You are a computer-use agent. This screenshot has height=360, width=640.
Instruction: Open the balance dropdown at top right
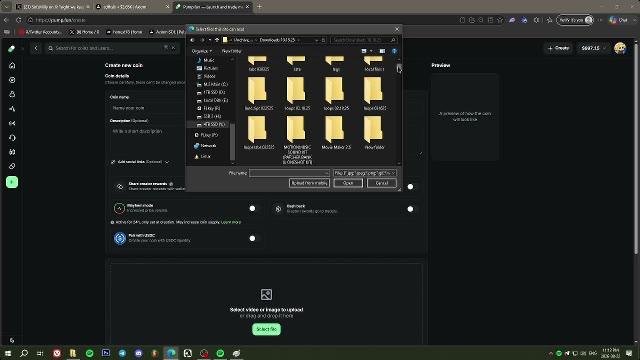coord(594,48)
